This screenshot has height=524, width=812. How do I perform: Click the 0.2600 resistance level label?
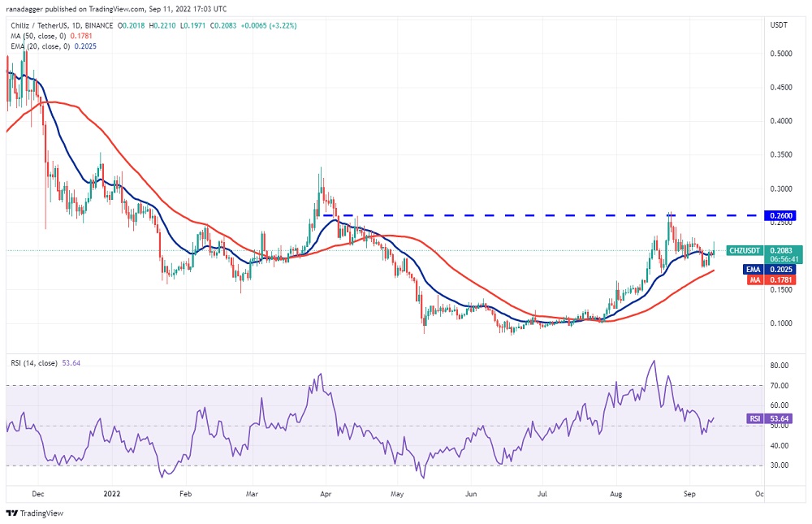781,215
